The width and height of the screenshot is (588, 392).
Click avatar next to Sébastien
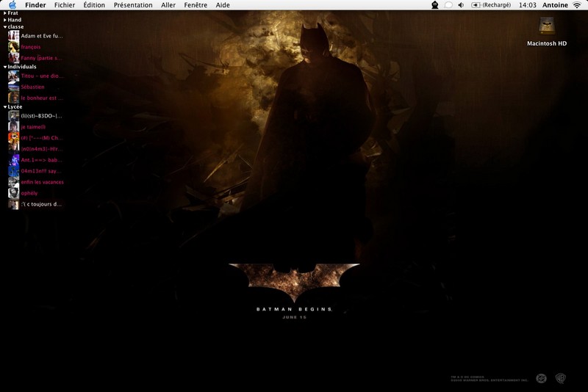coord(13,87)
